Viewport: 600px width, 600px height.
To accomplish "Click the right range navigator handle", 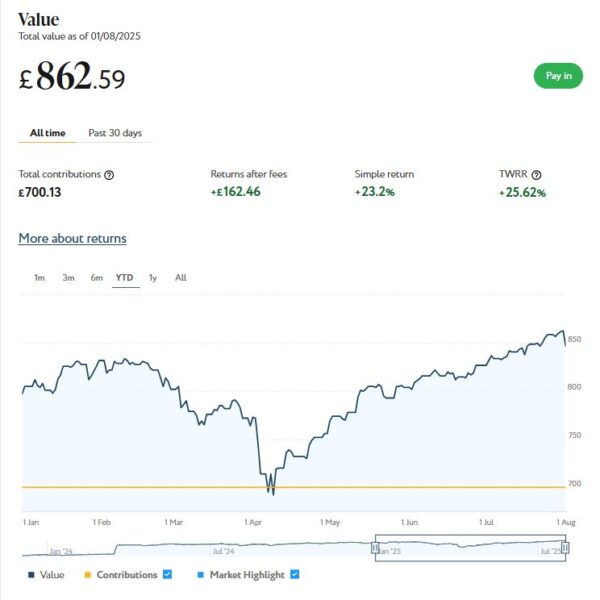I will point(565,547).
